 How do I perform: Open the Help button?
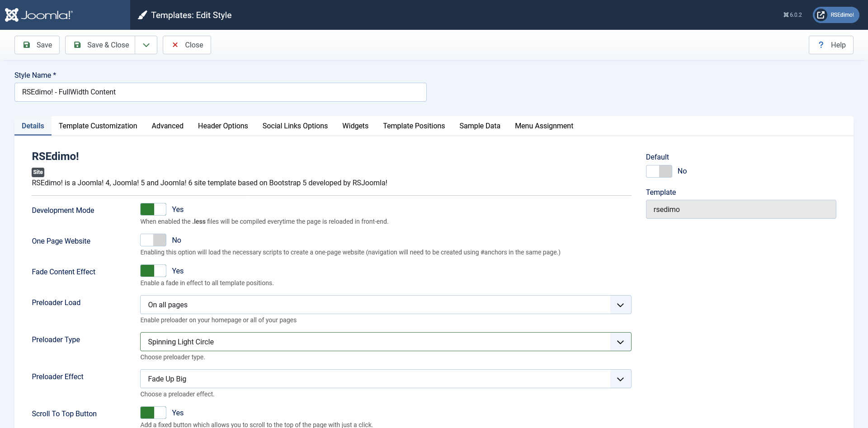[x=831, y=45]
